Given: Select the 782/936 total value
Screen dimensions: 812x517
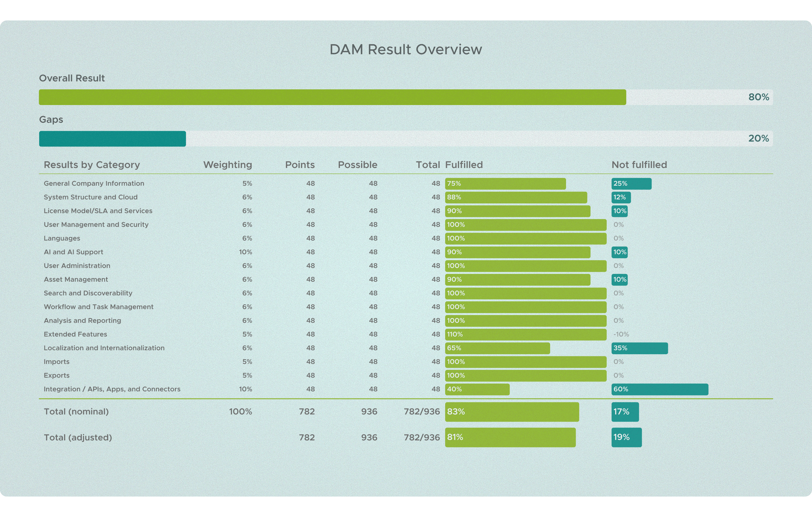Looking at the screenshot, I should click(422, 412).
